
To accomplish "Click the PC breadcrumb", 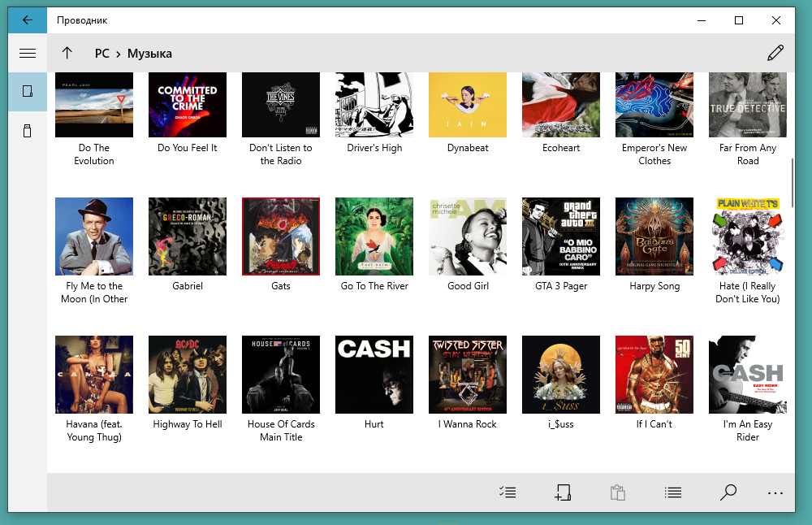I will [102, 54].
